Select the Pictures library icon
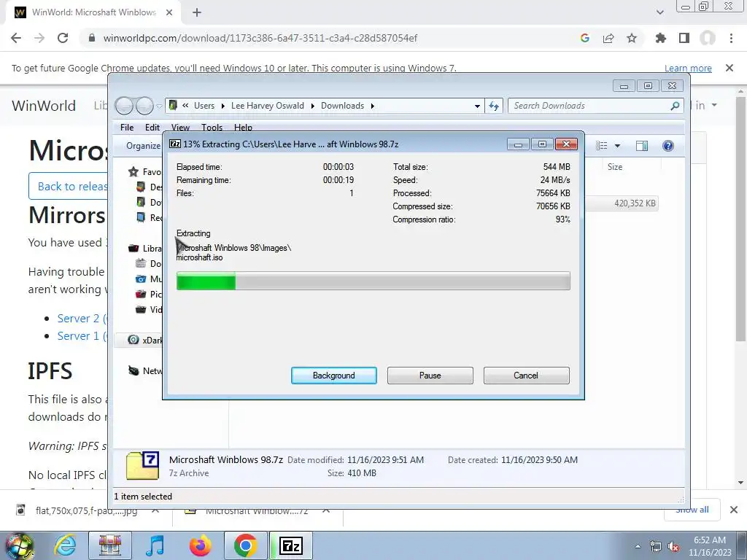This screenshot has width=747, height=560. point(141,295)
